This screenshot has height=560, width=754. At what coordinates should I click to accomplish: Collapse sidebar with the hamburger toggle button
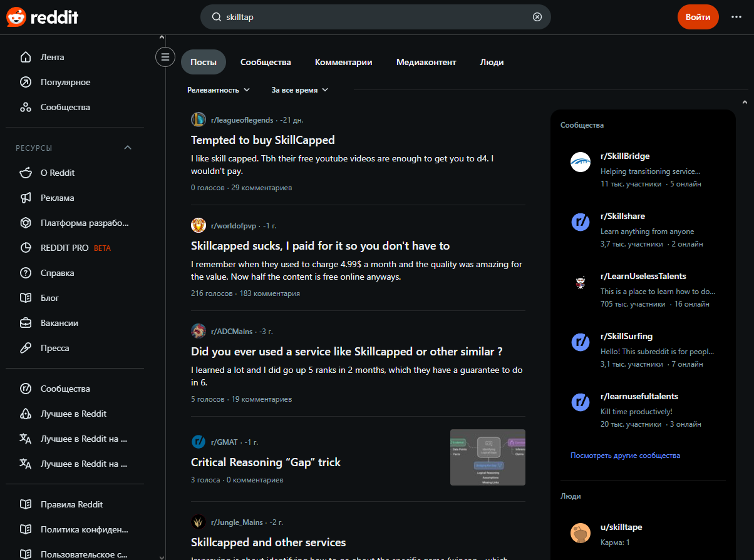165,58
